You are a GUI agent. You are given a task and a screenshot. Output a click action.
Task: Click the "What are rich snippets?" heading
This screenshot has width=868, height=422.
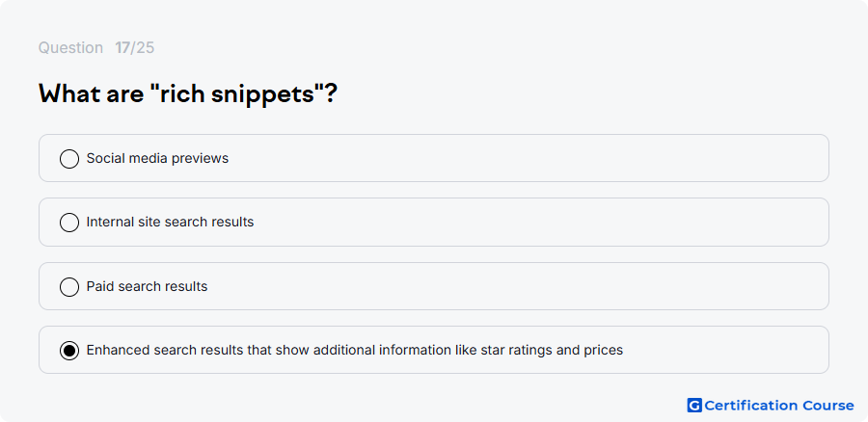[188, 94]
